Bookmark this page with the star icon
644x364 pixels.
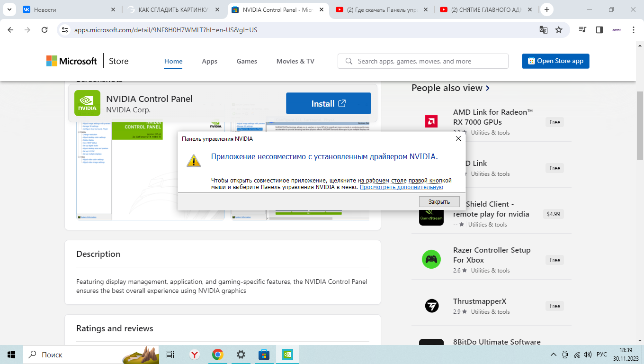559,30
